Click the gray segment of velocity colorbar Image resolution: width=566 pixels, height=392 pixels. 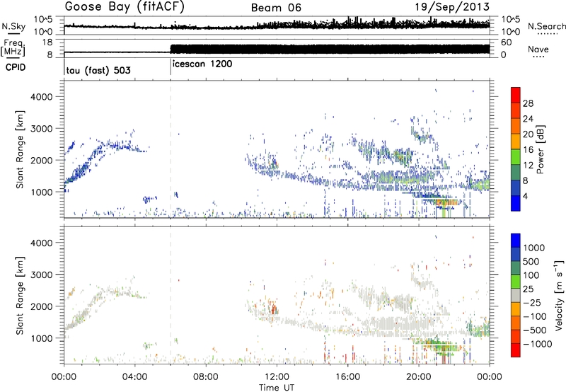coord(516,296)
